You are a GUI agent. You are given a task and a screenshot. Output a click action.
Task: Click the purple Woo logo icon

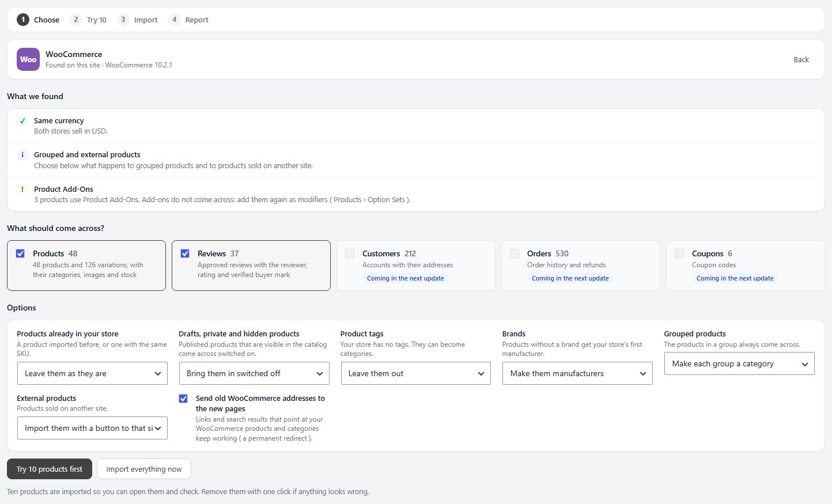(28, 59)
